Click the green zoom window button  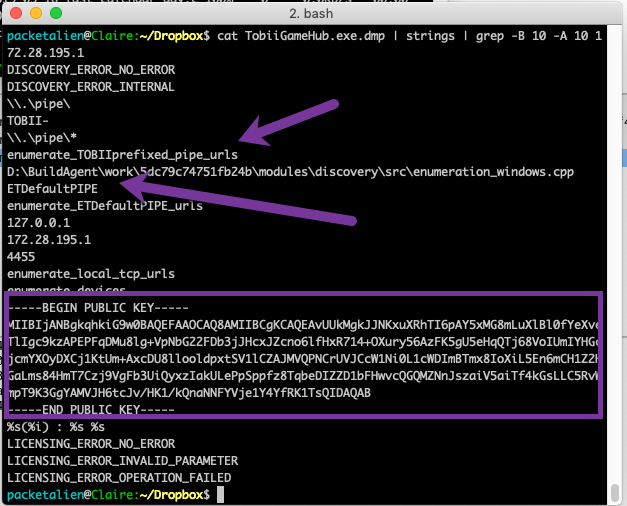click(x=55, y=12)
